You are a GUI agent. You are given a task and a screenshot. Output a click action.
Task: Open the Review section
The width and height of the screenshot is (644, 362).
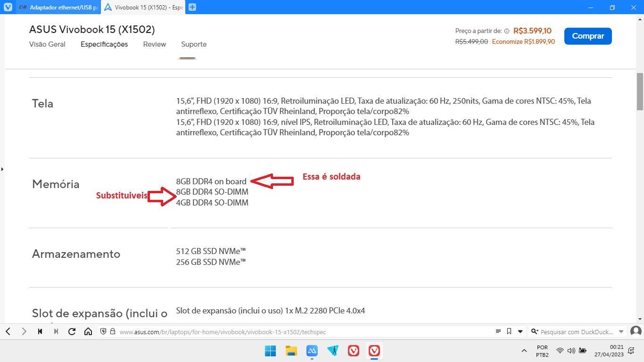(155, 44)
